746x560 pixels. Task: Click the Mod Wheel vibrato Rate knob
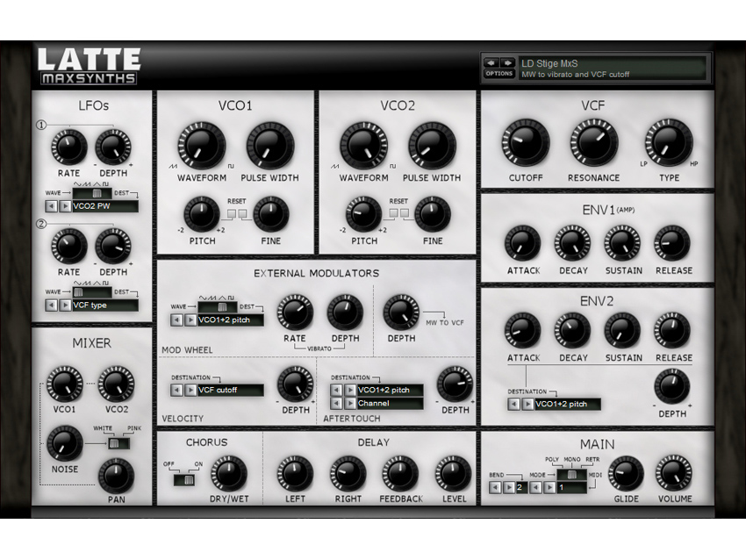(x=295, y=312)
